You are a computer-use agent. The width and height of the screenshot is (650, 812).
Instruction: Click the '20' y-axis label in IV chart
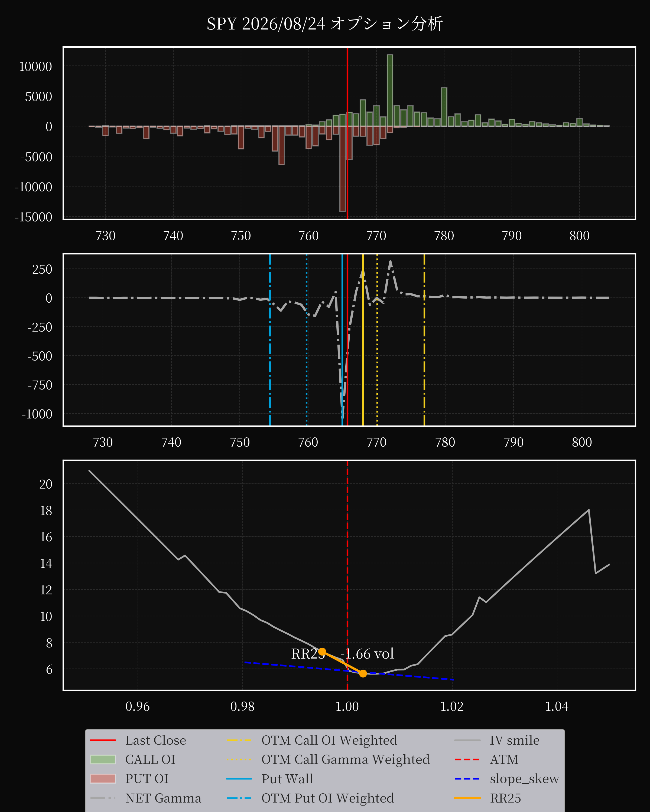pyautogui.click(x=46, y=484)
